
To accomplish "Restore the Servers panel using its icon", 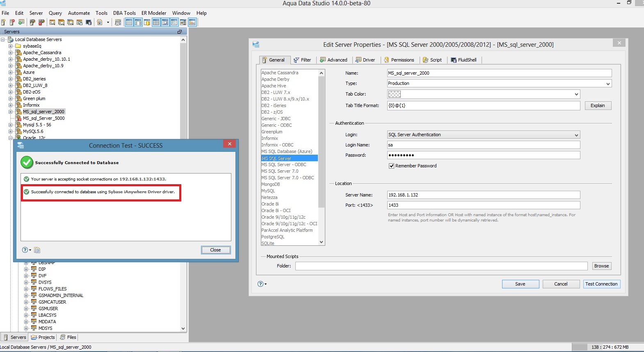I will 179,32.
